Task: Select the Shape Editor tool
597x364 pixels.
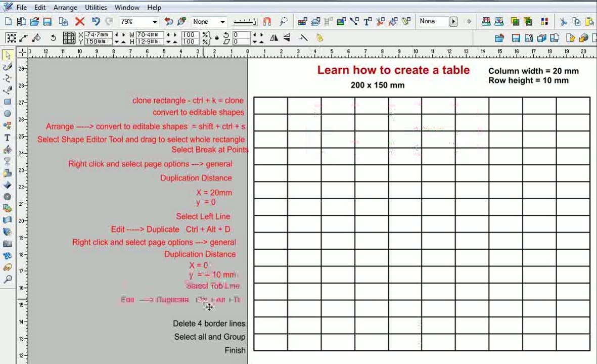Action: 7,78
